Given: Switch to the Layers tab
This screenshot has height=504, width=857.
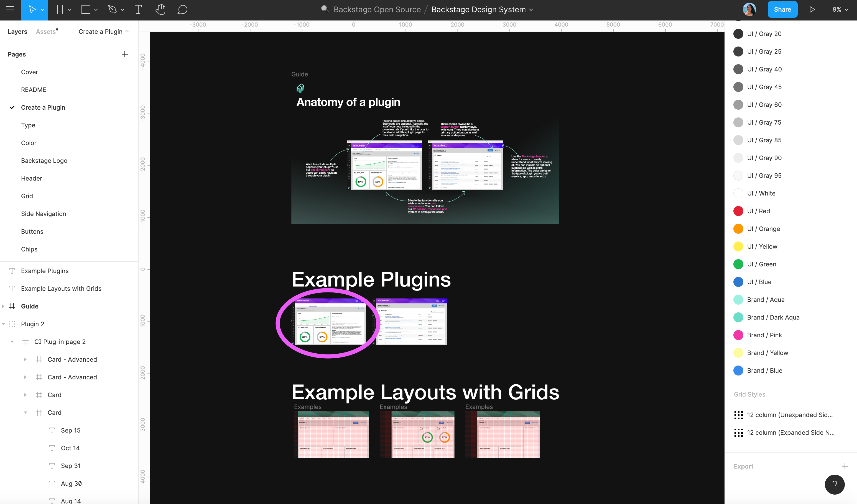Looking at the screenshot, I should click(17, 32).
